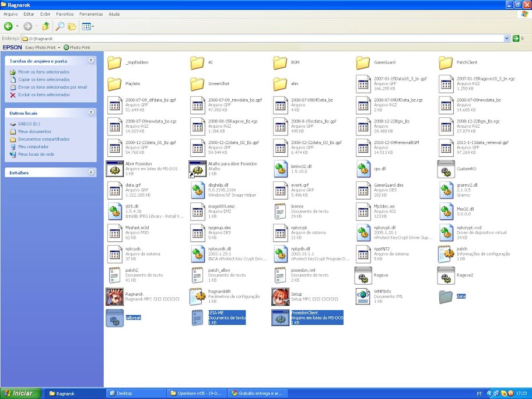Click the Photo Print button
This screenshot has height=399, width=532.
[77, 47]
